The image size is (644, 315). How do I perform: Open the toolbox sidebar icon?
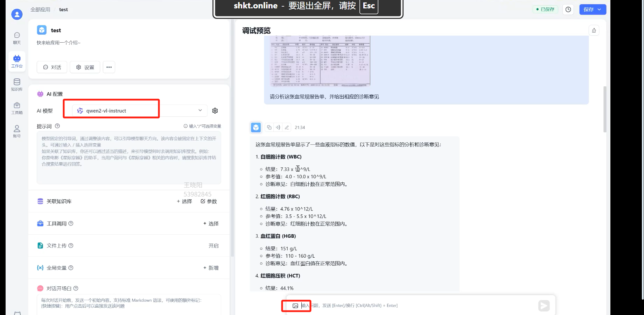coord(17,108)
